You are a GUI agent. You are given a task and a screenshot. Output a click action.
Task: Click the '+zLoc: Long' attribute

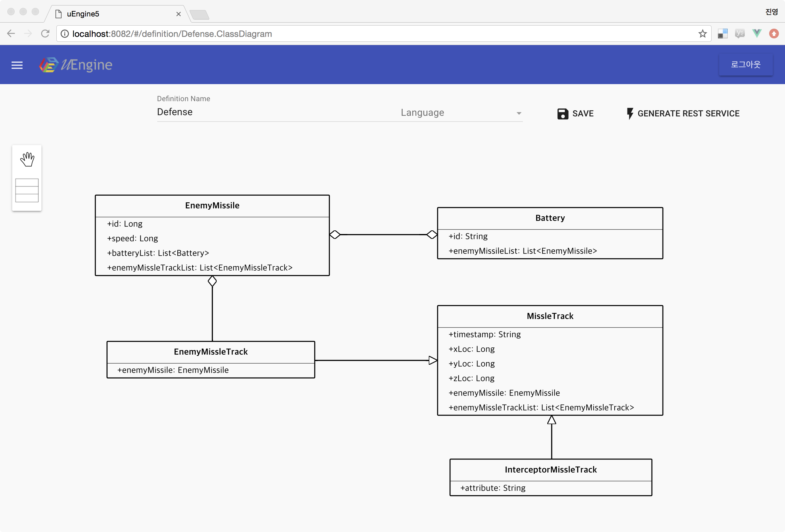coord(471,378)
